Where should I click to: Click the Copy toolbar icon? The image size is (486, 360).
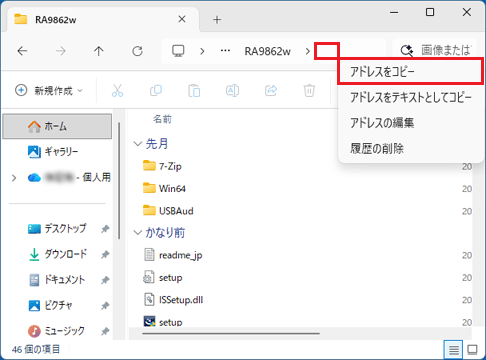156,90
